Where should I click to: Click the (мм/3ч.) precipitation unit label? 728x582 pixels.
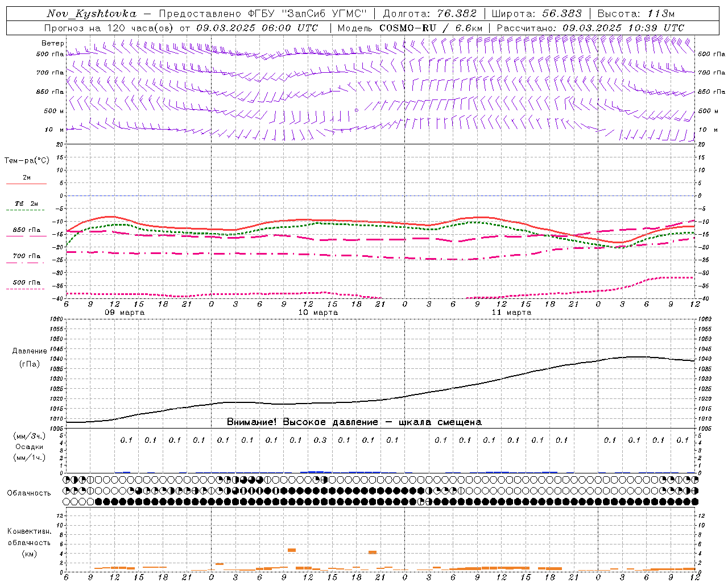click(x=30, y=436)
